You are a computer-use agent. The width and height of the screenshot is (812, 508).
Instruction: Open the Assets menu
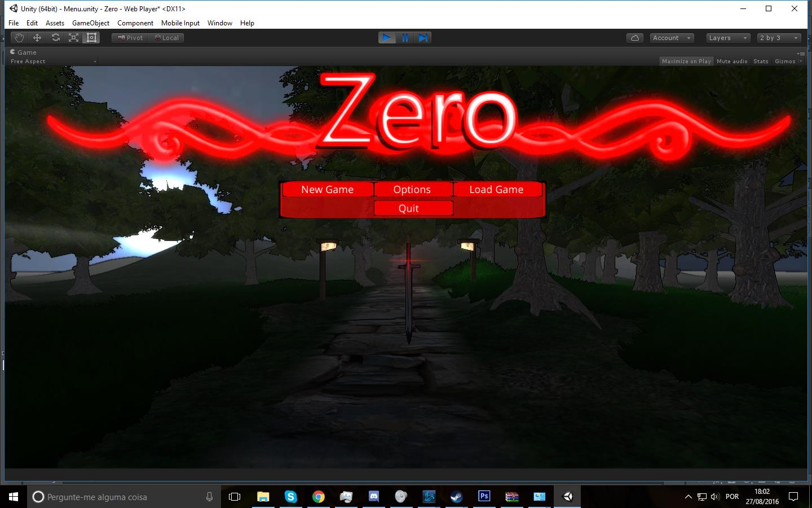[55, 23]
